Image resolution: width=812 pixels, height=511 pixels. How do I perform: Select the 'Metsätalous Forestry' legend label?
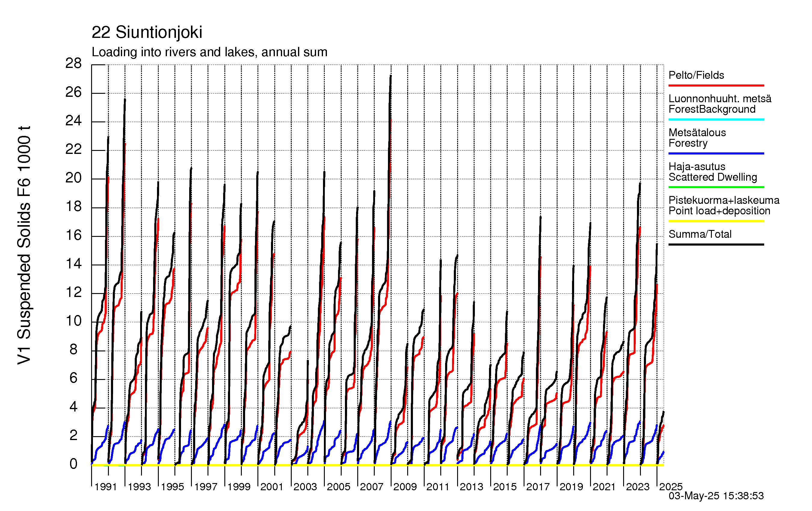(697, 138)
